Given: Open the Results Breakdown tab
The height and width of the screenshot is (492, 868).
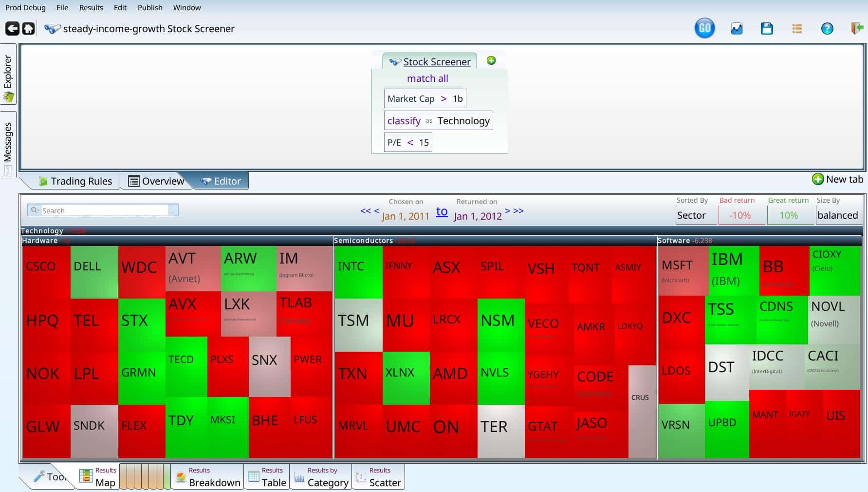Looking at the screenshot, I should point(207,476).
